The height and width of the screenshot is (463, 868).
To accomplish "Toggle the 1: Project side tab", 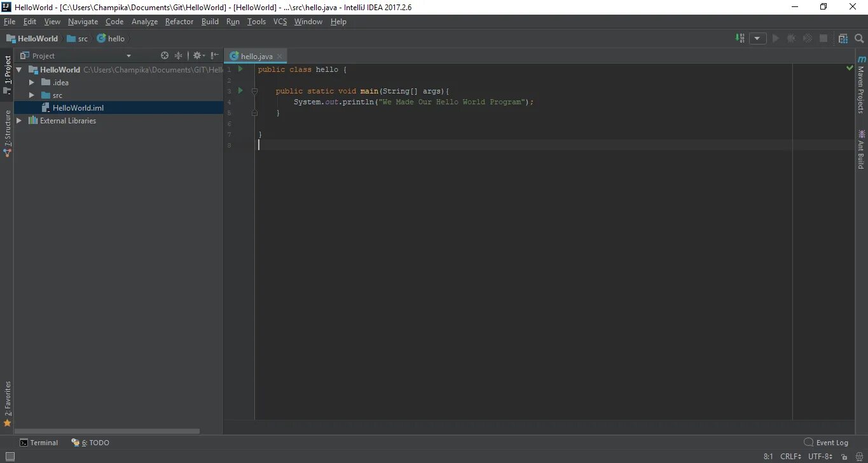I will coord(7,74).
